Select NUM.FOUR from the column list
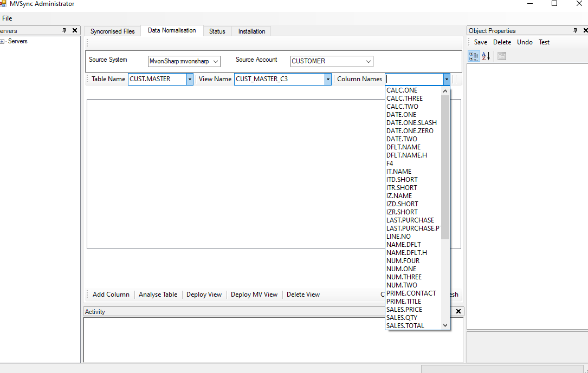The width and height of the screenshot is (588, 373). [413, 260]
